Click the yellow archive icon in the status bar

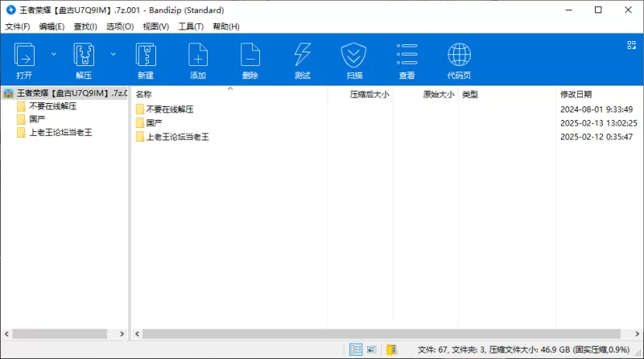[x=391, y=349]
